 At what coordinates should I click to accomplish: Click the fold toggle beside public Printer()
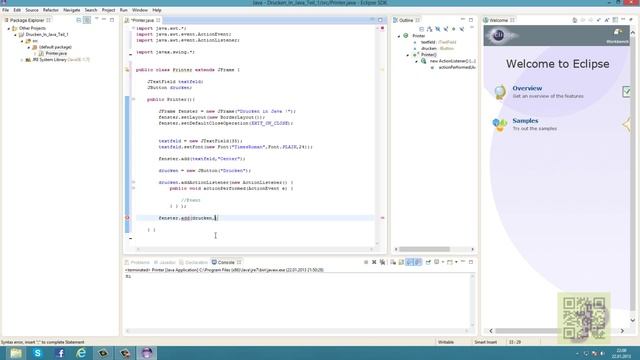[133, 99]
